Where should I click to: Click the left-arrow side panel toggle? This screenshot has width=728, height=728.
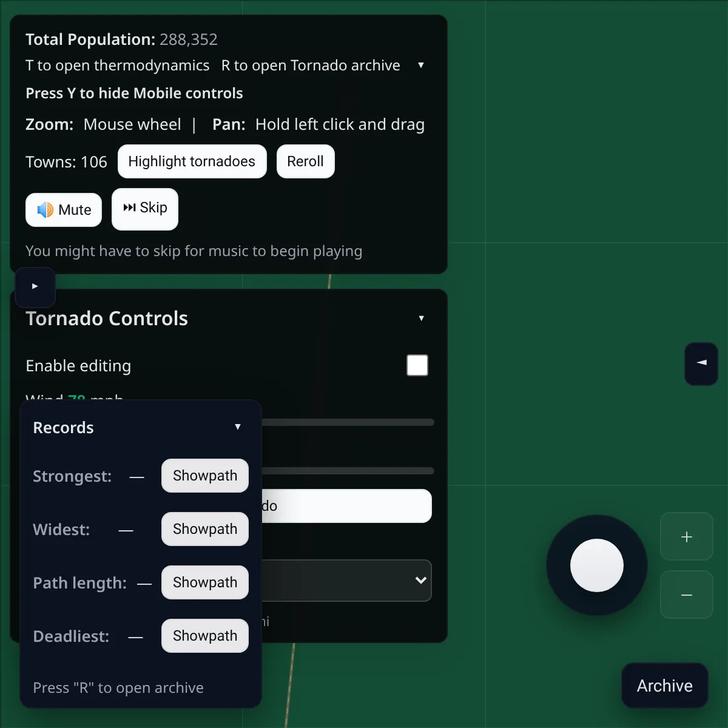click(701, 363)
